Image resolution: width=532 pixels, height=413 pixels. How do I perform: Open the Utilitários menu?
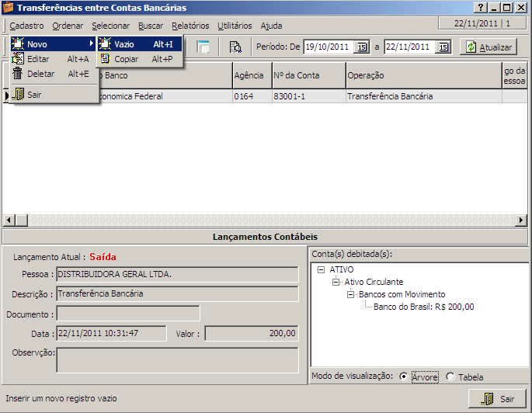pyautogui.click(x=235, y=26)
